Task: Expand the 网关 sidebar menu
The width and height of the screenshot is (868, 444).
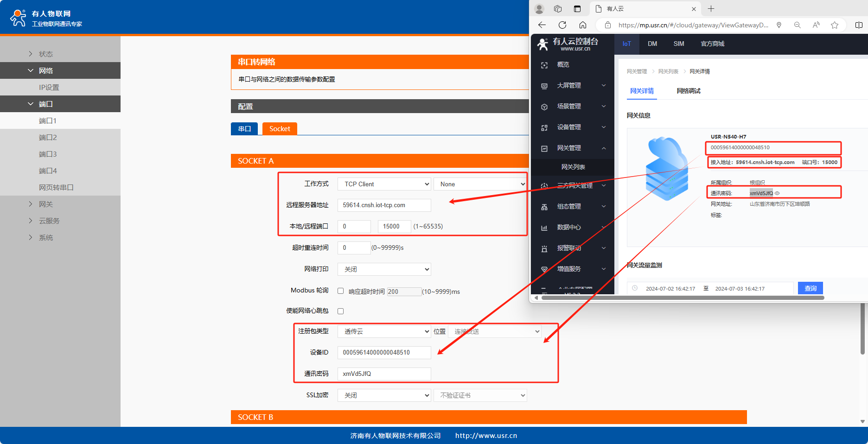Action: pyautogui.click(x=45, y=204)
